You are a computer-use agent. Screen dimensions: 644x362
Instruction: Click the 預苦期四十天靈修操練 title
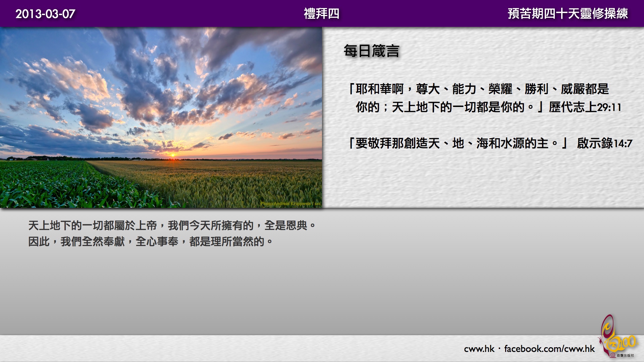[568, 14]
